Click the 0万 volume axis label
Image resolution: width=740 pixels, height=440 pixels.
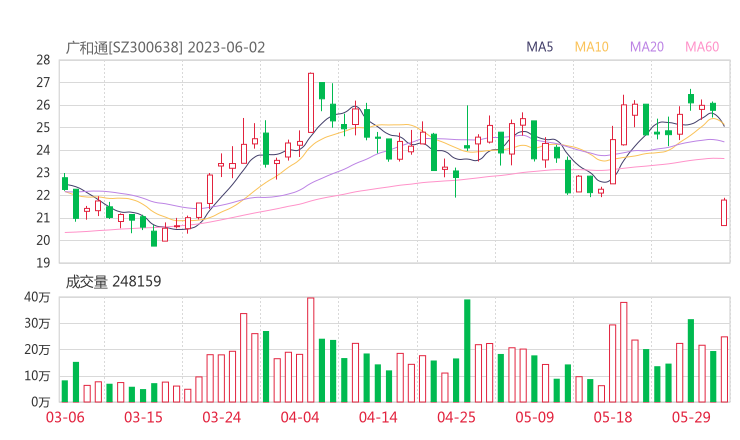[41, 402]
